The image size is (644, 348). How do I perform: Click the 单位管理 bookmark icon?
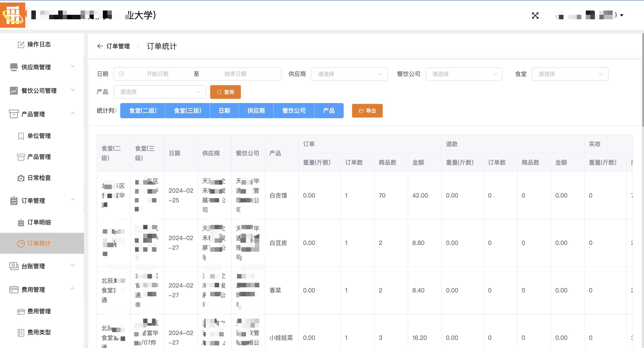21,136
